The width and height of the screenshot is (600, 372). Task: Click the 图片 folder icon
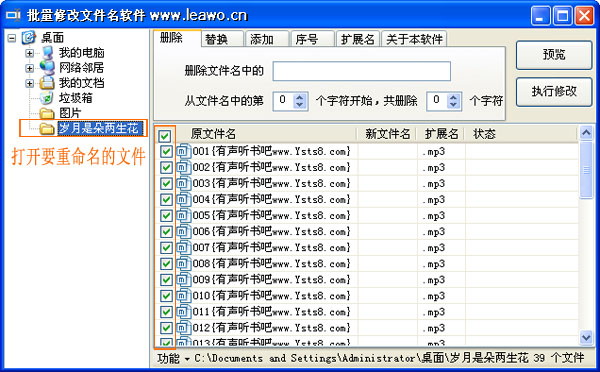[47, 113]
